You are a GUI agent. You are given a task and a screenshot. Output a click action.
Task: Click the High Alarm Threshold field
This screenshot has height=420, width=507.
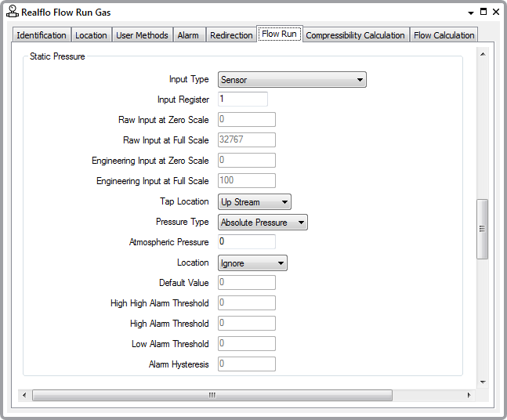pos(247,323)
